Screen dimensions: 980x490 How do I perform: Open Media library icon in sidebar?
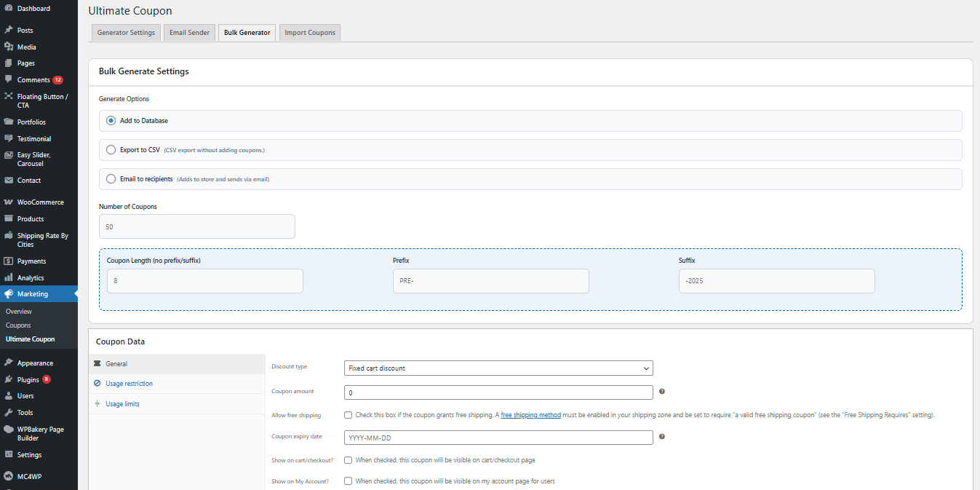point(9,47)
